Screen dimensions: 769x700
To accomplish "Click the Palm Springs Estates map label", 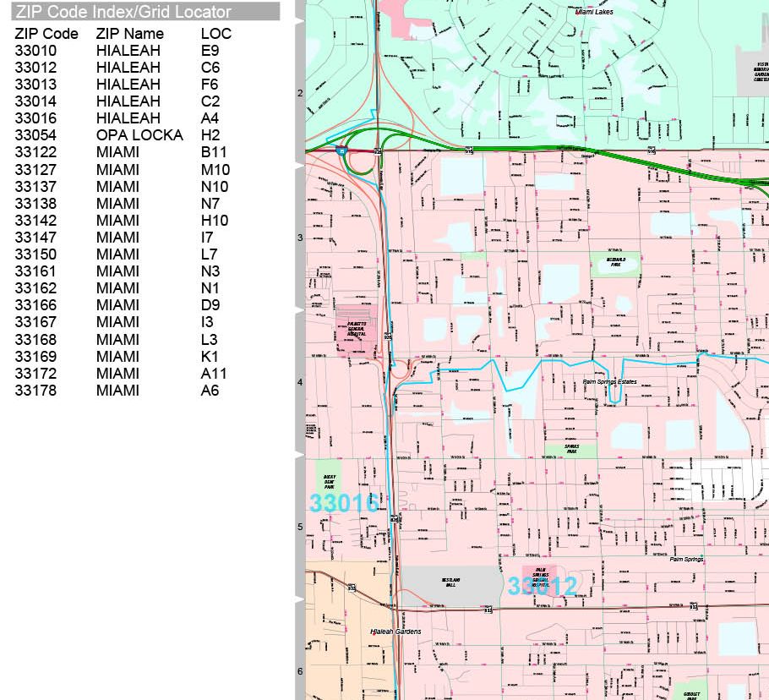I will tap(609, 381).
